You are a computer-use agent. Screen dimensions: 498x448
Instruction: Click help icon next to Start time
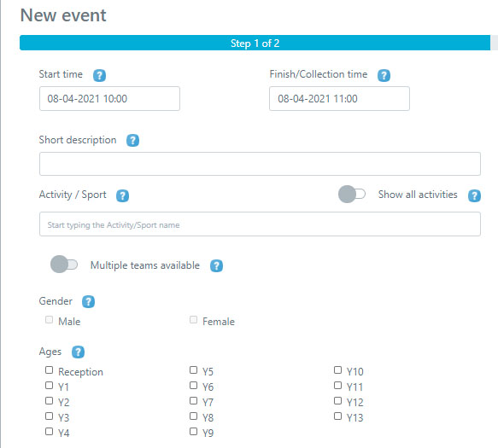pyautogui.click(x=99, y=75)
